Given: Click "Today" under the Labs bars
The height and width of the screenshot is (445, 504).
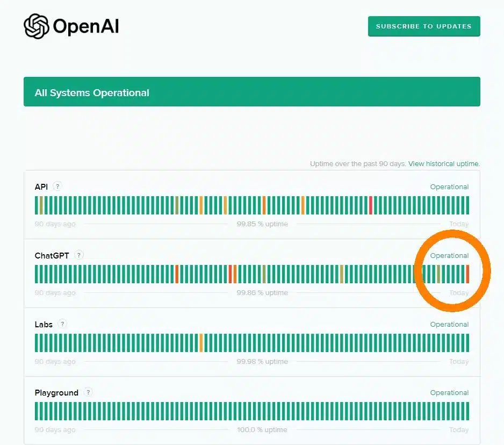Looking at the screenshot, I should (x=459, y=361).
